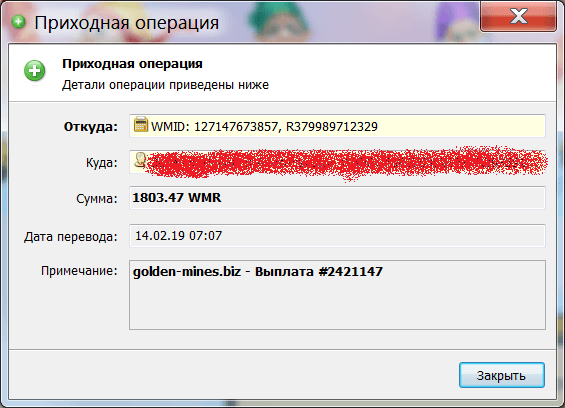Select the Откуда WMID sender field
565x408 pixels.
[x=337, y=126]
